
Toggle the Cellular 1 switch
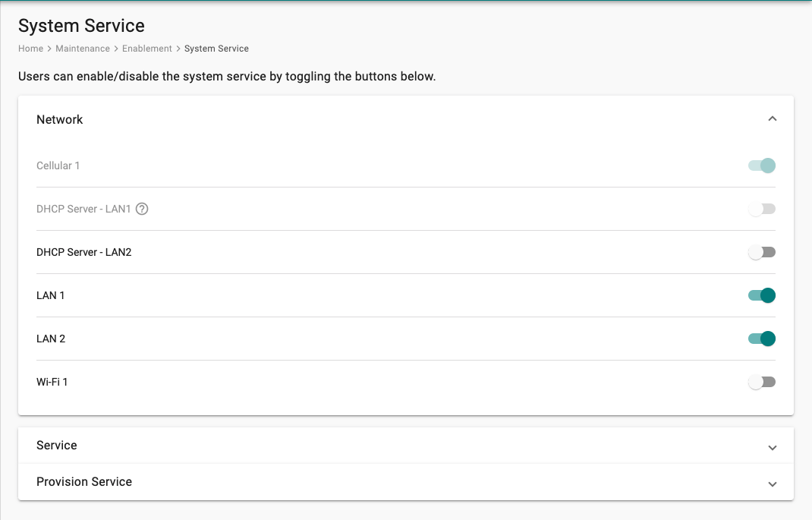[762, 165]
